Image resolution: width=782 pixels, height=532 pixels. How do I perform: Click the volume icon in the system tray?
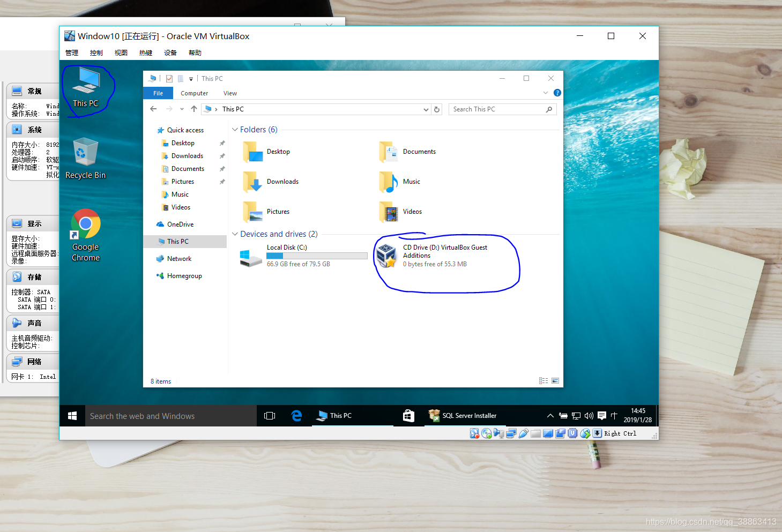click(x=589, y=416)
